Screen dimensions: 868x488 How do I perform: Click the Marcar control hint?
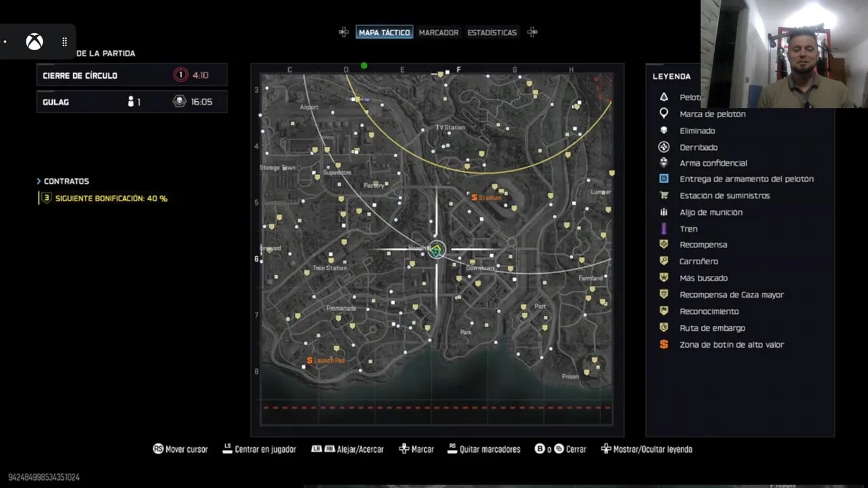[416, 449]
